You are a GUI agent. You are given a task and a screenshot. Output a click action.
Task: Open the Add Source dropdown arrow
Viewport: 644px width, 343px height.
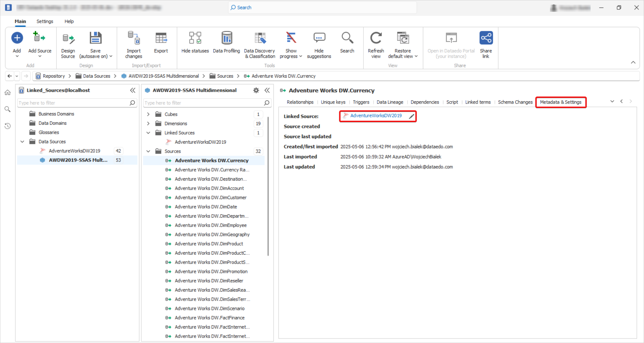(40, 56)
